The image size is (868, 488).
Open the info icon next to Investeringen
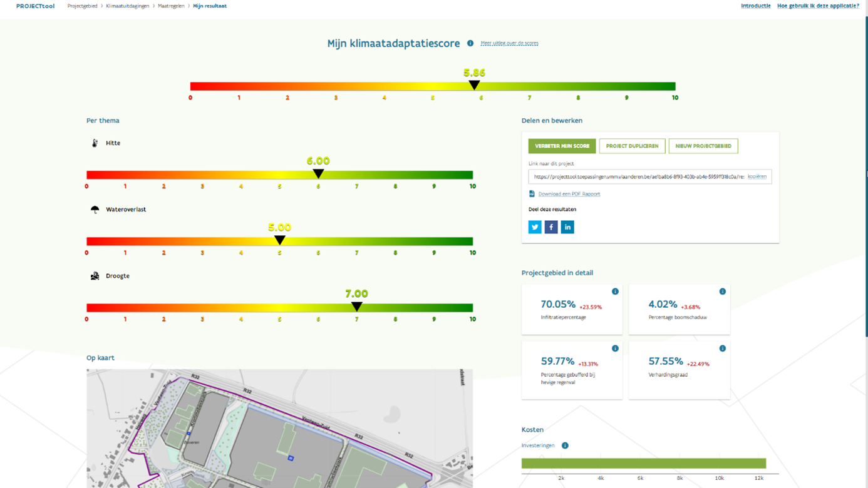[564, 445]
